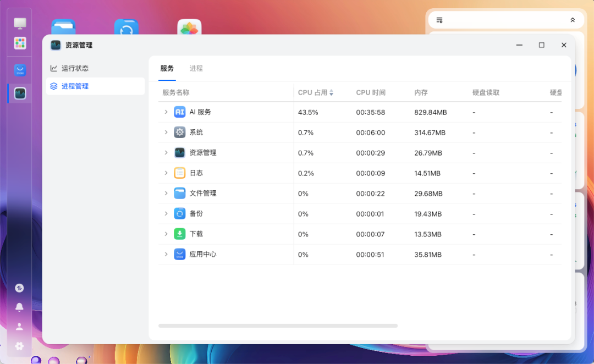The image size is (594, 364).
Task: Click the horizontal scrollbar at table bottom
Action: click(278, 326)
